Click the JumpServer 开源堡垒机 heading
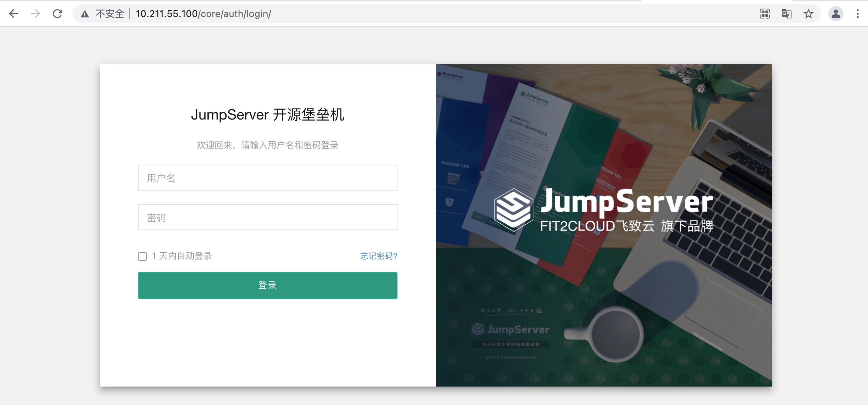 (x=267, y=114)
